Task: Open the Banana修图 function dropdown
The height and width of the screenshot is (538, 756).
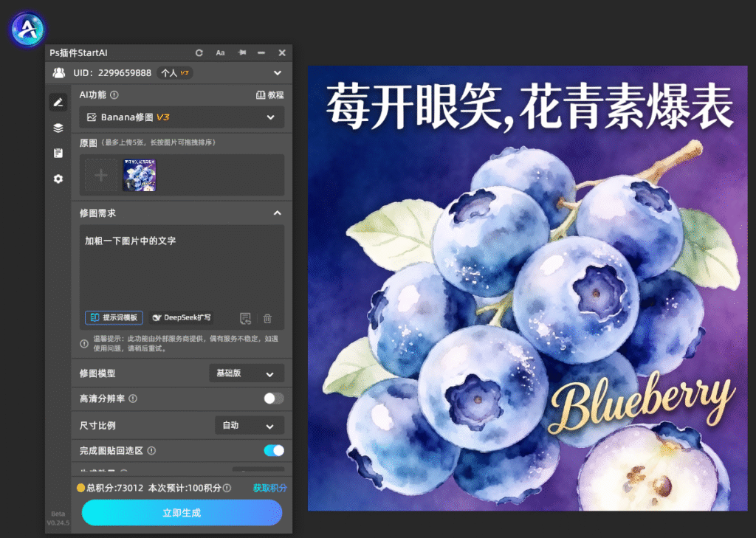Action: (x=182, y=117)
